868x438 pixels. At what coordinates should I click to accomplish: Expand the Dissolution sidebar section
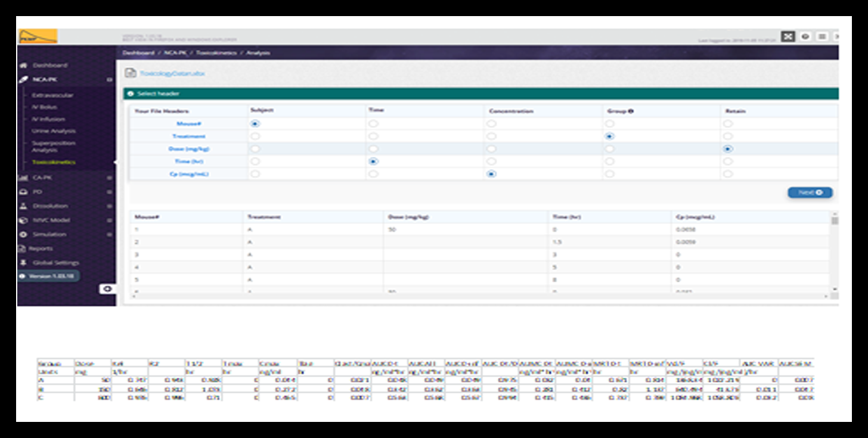[x=109, y=206]
